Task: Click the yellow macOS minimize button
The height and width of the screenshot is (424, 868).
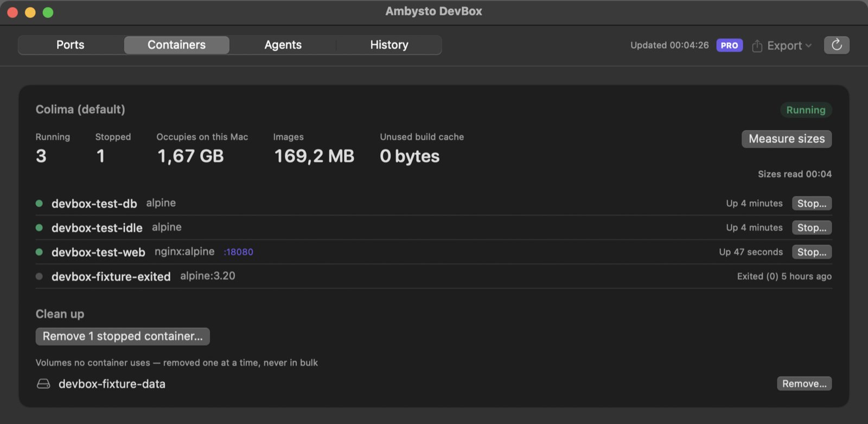Action: pos(30,12)
